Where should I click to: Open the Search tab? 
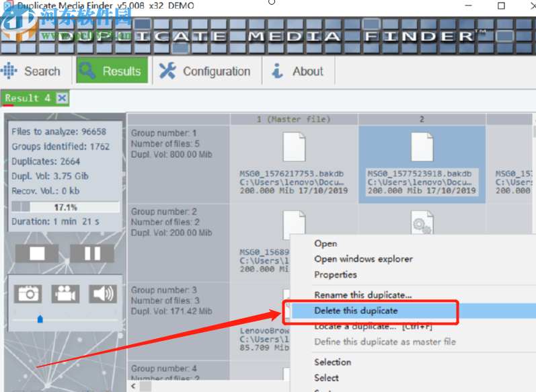click(35, 71)
